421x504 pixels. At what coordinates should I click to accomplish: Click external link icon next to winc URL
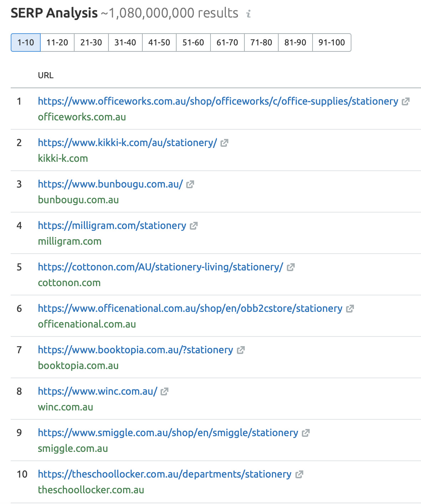[164, 392]
